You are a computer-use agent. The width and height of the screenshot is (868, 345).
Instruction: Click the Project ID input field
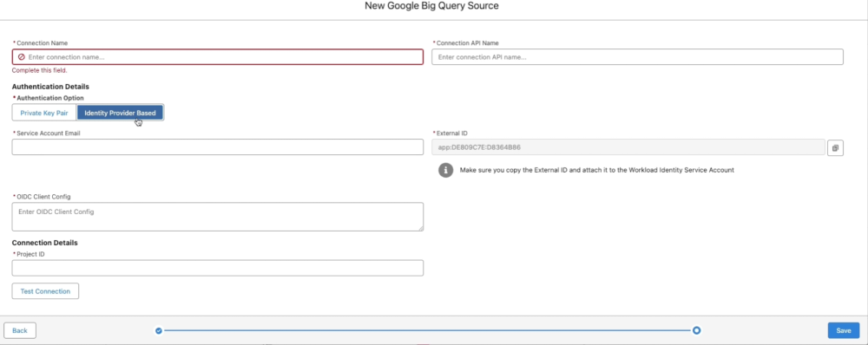coord(218,268)
